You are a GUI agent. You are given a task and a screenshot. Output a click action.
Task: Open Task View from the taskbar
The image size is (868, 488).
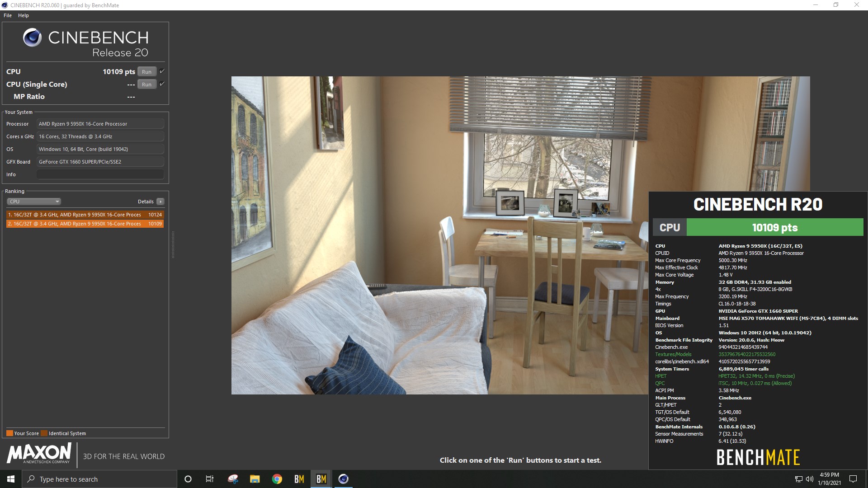[210, 479]
